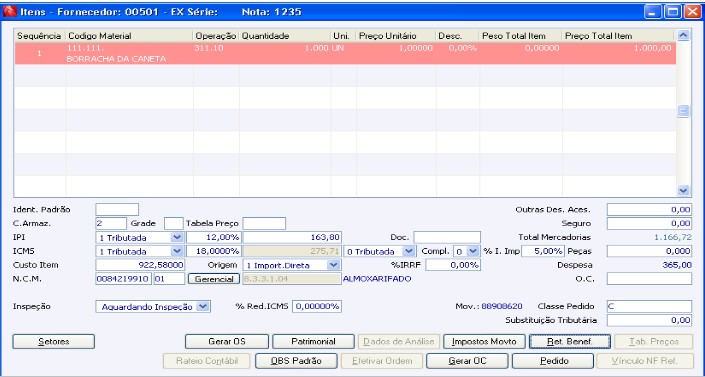The height and width of the screenshot is (377, 705).
Task: Edit the % Red.ICMS field
Action: point(317,306)
